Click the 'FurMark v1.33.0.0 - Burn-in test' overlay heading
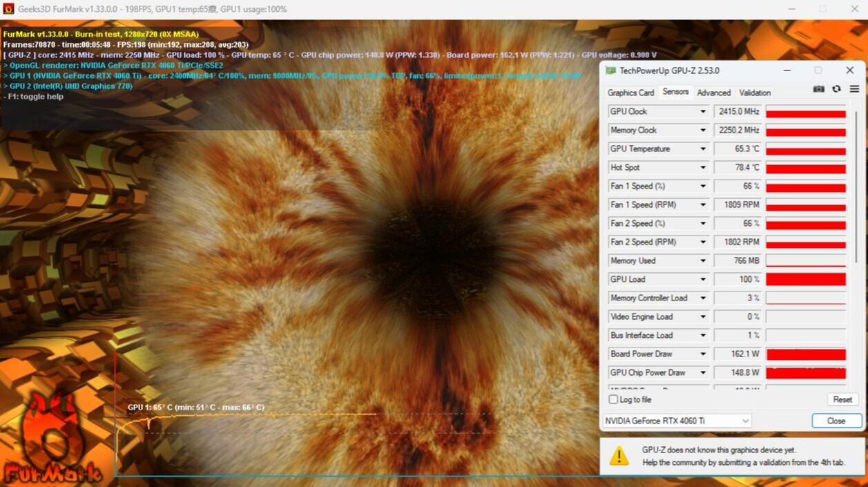868x487 pixels. (x=101, y=35)
